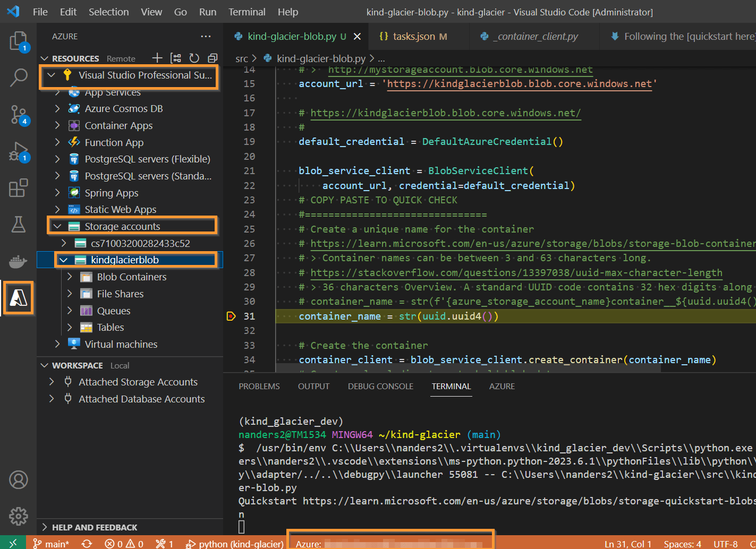Select the DEBUG CONSOLE panel tab

coord(380,386)
